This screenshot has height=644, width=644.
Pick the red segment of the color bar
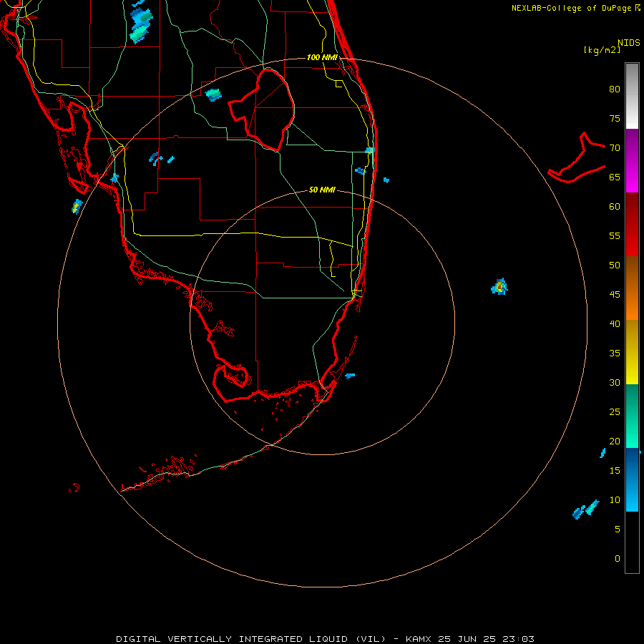(x=632, y=224)
